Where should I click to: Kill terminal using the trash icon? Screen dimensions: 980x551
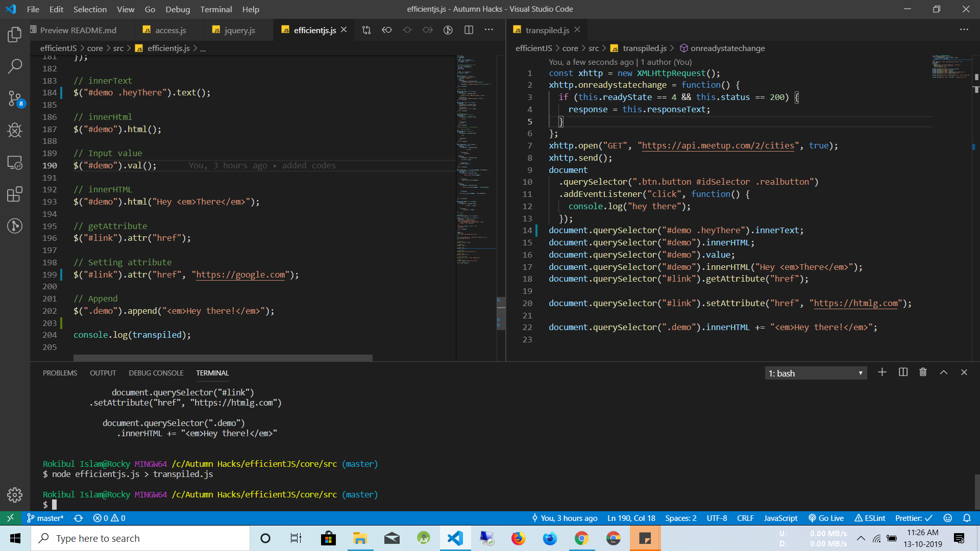pyautogui.click(x=923, y=372)
